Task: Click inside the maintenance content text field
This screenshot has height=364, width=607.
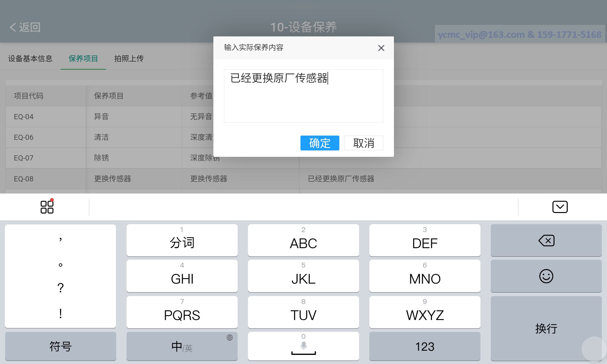Action: [303, 100]
